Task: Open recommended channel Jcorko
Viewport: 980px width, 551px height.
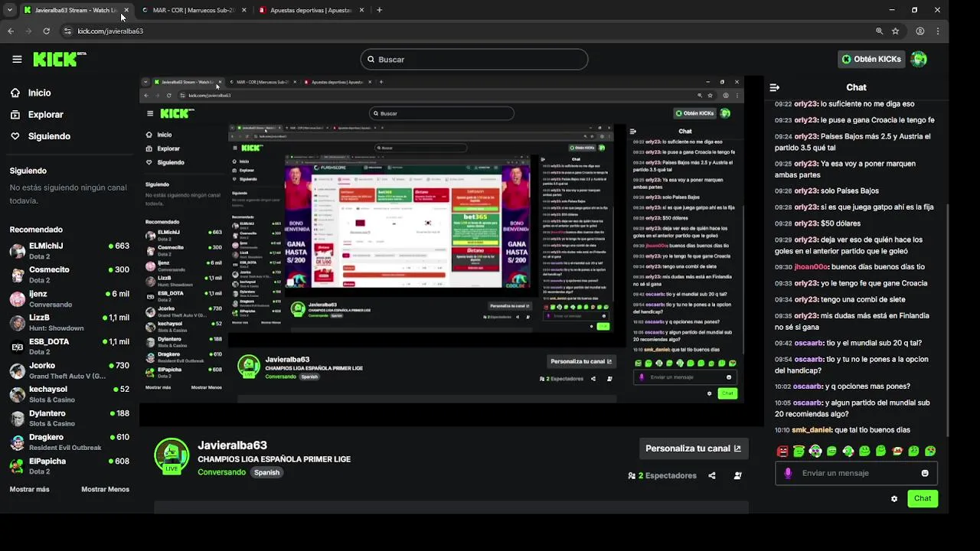Action: click(x=70, y=370)
